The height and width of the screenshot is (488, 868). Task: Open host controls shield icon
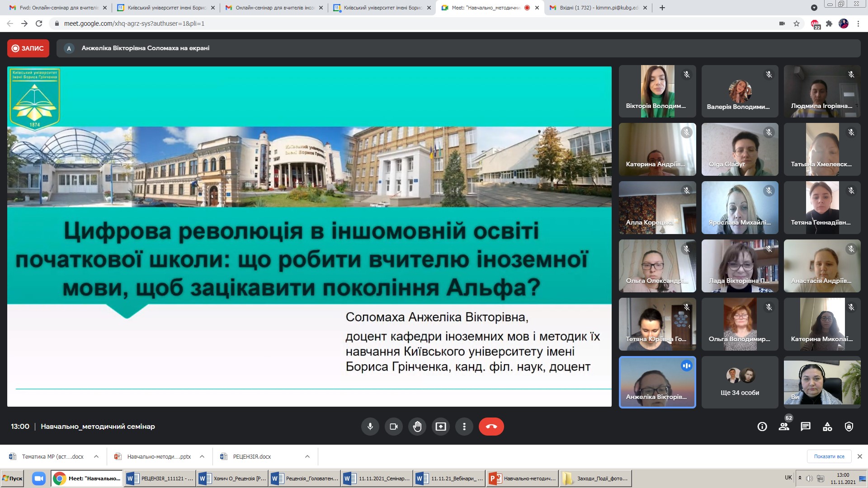tap(849, 427)
